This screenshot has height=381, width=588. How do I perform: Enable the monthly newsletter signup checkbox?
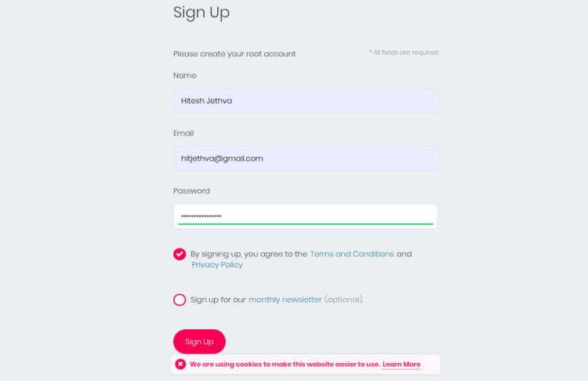pos(180,299)
